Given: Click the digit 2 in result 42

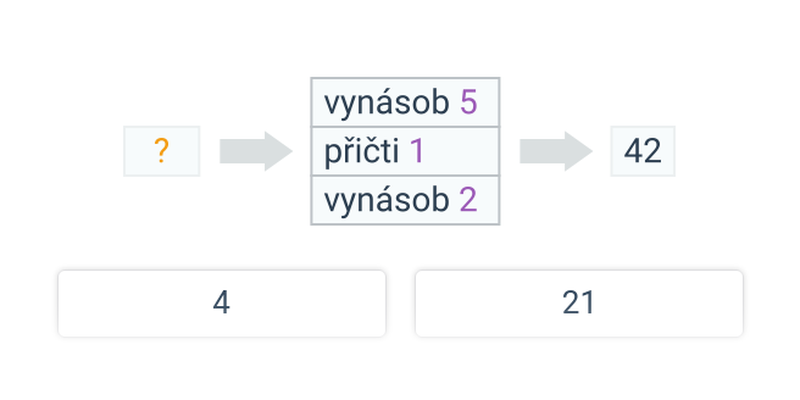Looking at the screenshot, I should (x=652, y=151).
